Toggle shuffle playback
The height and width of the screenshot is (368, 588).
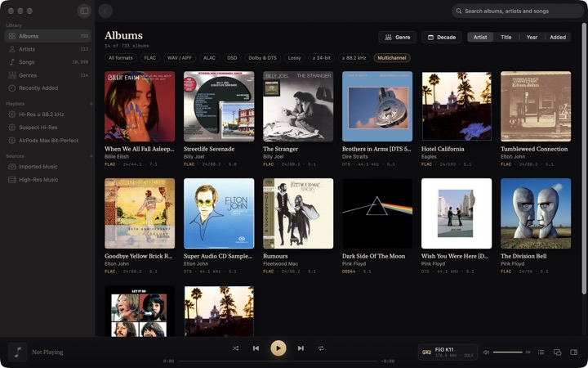tap(235, 348)
